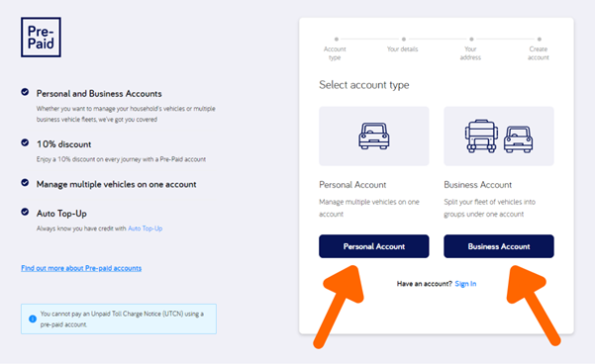Click the Create account progress step dot
The height and width of the screenshot is (364, 595).
pyautogui.click(x=540, y=39)
